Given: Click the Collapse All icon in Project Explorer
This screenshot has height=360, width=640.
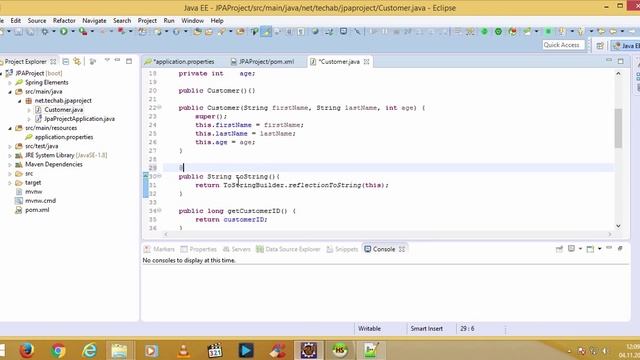Looking at the screenshot, I should tap(66, 62).
